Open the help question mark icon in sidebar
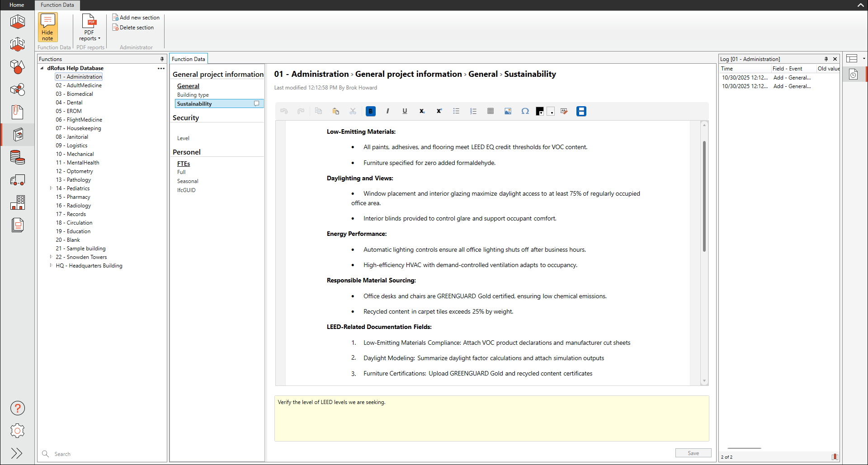Viewport: 868px width, 465px height. coord(18,408)
